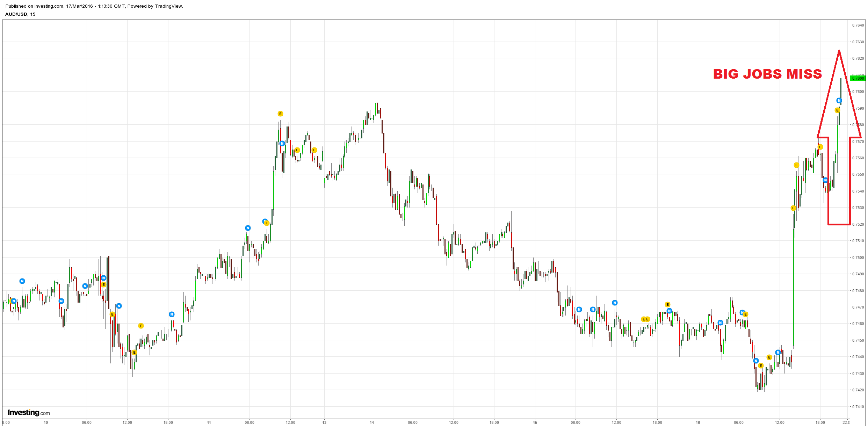Click the green 0.7608 current price label

pyautogui.click(x=858, y=78)
